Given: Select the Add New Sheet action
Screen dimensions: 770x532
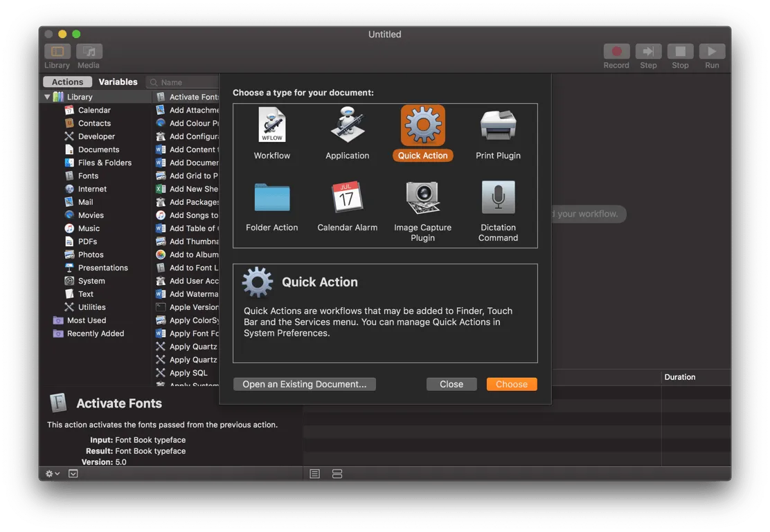Looking at the screenshot, I should tap(186, 189).
